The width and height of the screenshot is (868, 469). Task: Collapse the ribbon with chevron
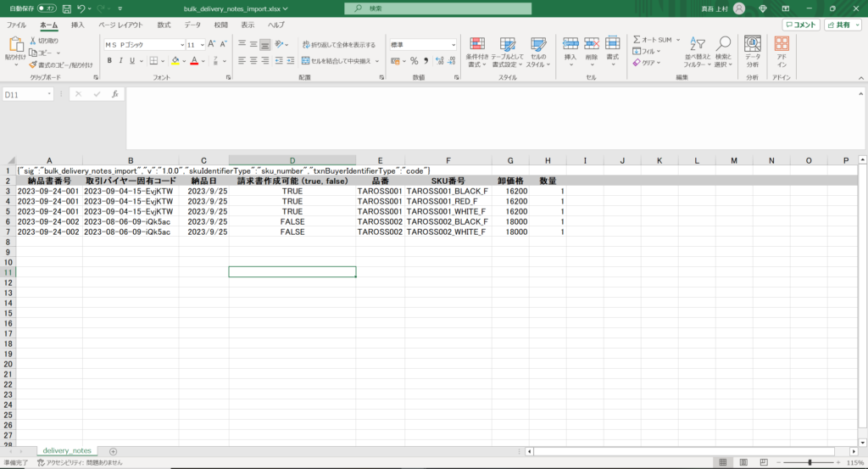(x=861, y=78)
